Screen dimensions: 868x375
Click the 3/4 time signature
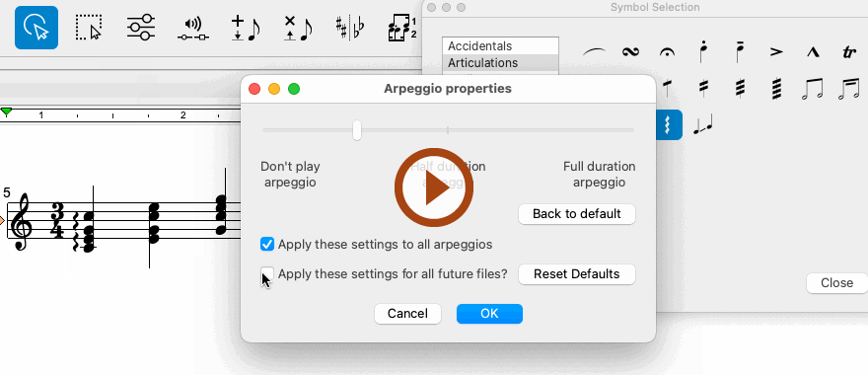pyautogui.click(x=57, y=220)
